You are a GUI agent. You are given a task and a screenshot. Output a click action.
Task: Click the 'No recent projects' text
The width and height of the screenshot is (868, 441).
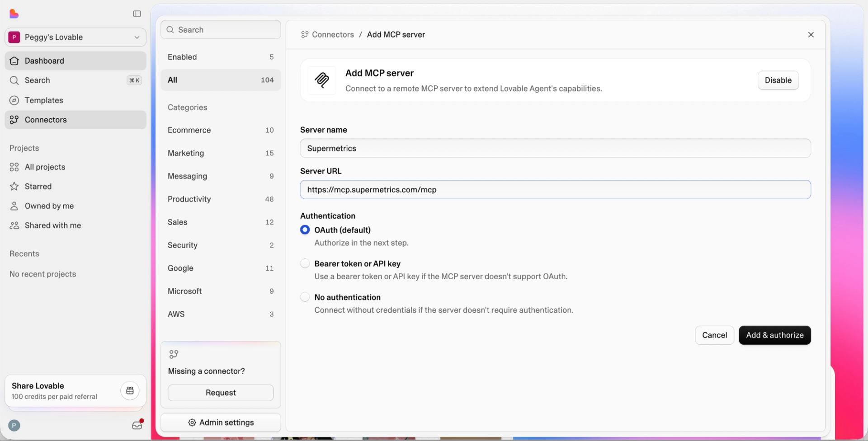(43, 274)
